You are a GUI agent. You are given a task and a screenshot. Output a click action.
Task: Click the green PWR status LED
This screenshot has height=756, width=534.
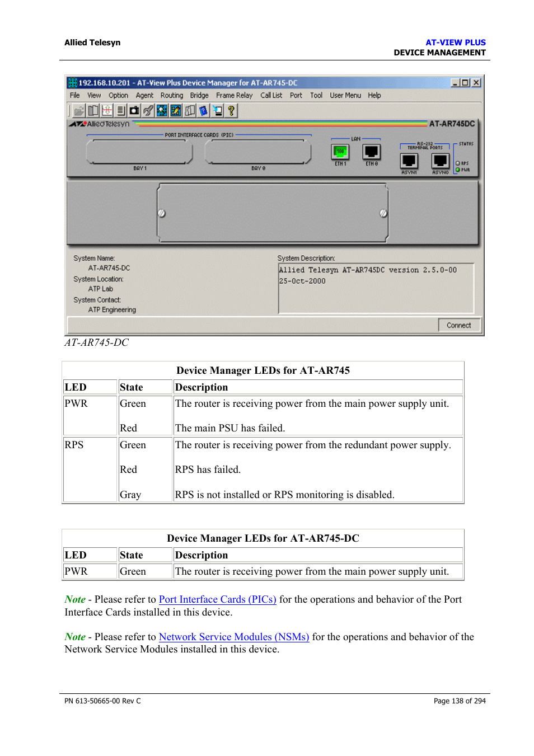pyautogui.click(x=458, y=170)
